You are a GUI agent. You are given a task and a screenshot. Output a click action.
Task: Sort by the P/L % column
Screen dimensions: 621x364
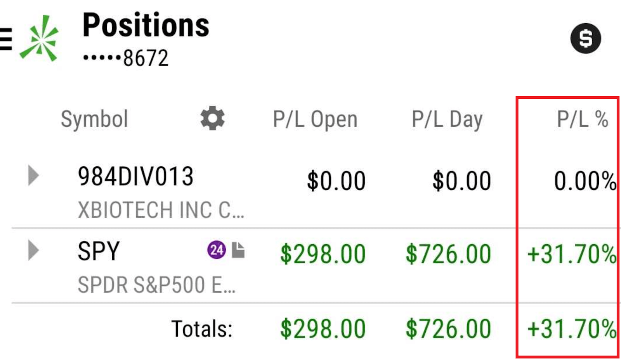[x=583, y=119]
